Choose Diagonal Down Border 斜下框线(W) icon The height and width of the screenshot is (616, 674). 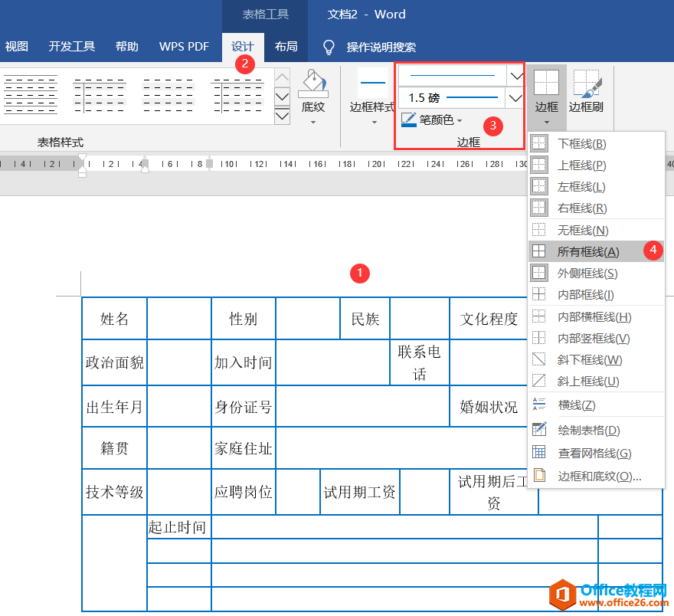538,360
